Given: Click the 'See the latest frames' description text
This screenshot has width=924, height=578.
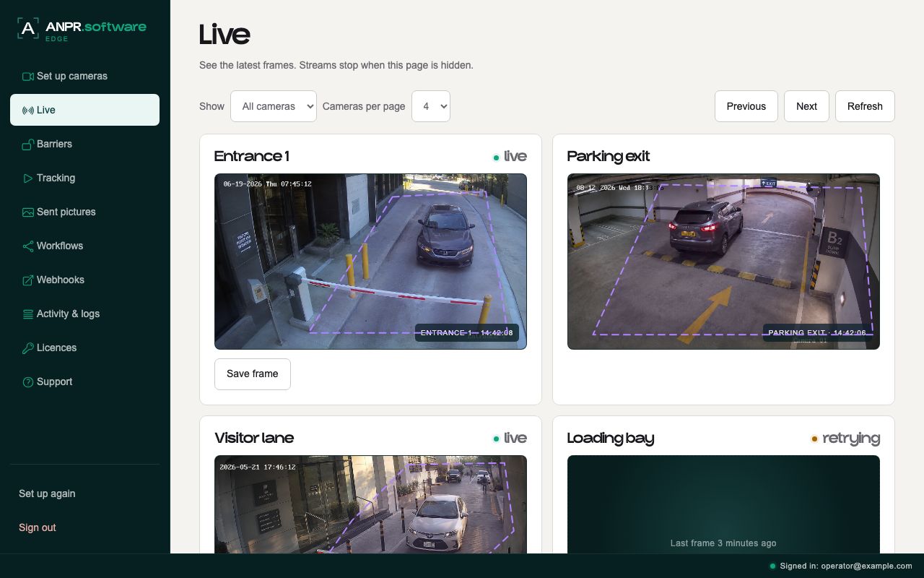Looking at the screenshot, I should [x=336, y=65].
